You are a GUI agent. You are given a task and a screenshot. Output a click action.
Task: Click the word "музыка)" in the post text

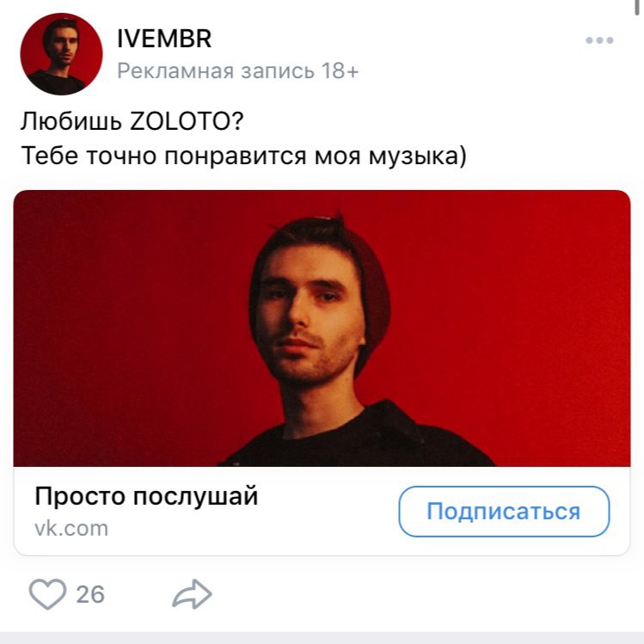pos(418,156)
